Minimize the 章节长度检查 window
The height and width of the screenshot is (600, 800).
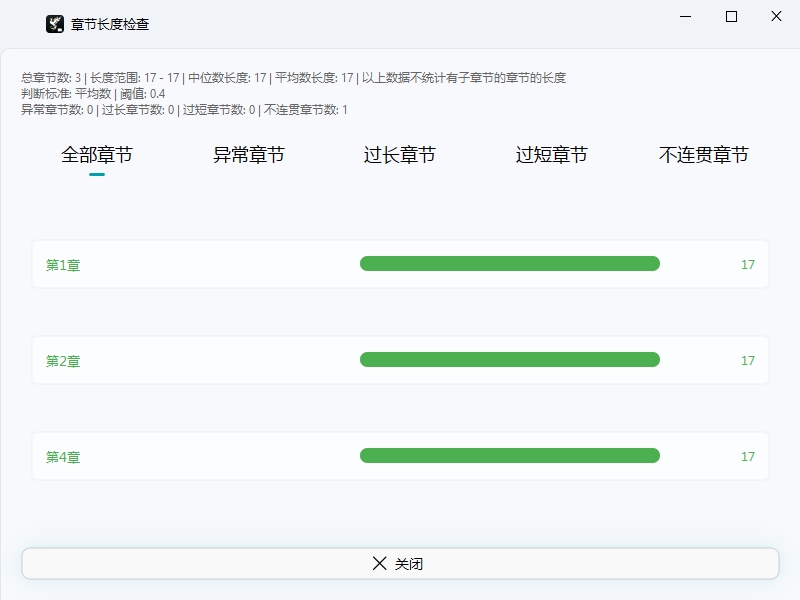click(x=686, y=17)
